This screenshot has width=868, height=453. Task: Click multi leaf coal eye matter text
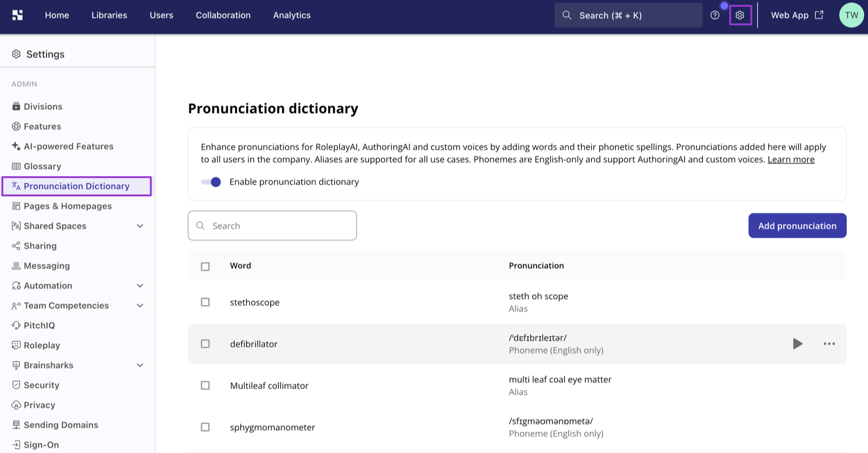[560, 380]
